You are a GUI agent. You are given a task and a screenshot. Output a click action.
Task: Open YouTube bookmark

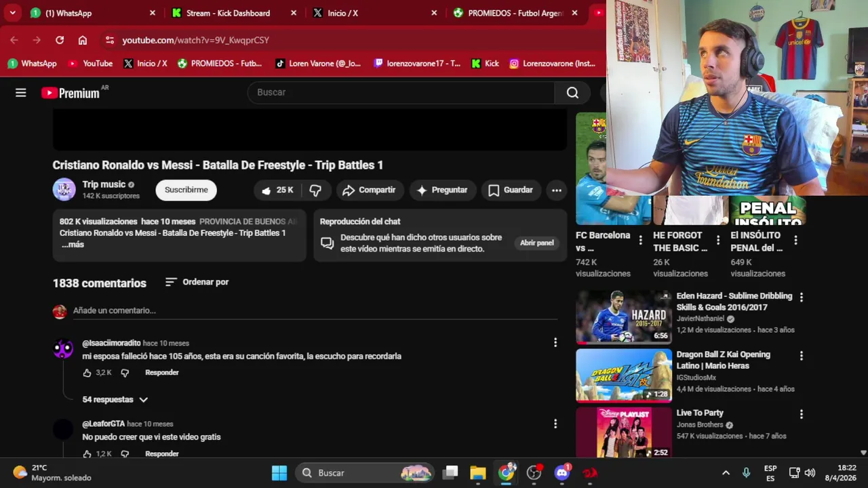pyautogui.click(x=90, y=63)
